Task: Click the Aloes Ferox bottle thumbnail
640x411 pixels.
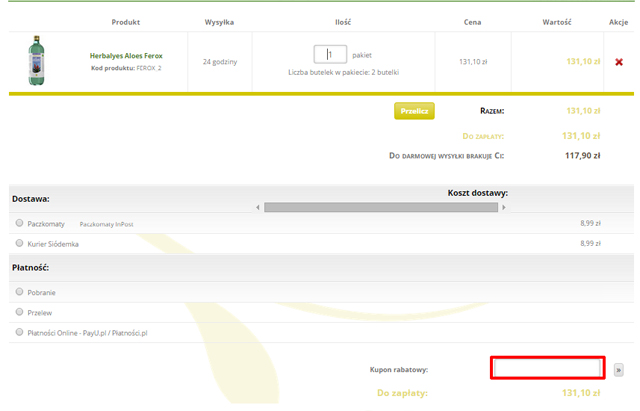Action: pos(37,61)
